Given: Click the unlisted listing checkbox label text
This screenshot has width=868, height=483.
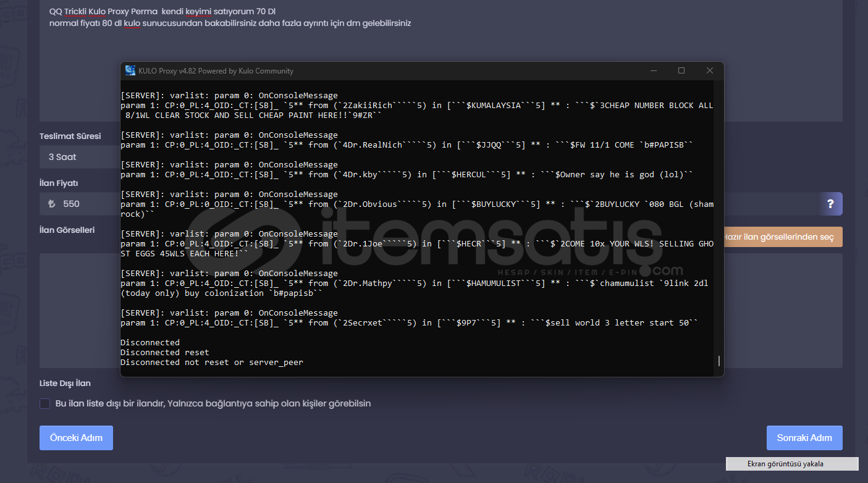Looking at the screenshot, I should [x=213, y=403].
